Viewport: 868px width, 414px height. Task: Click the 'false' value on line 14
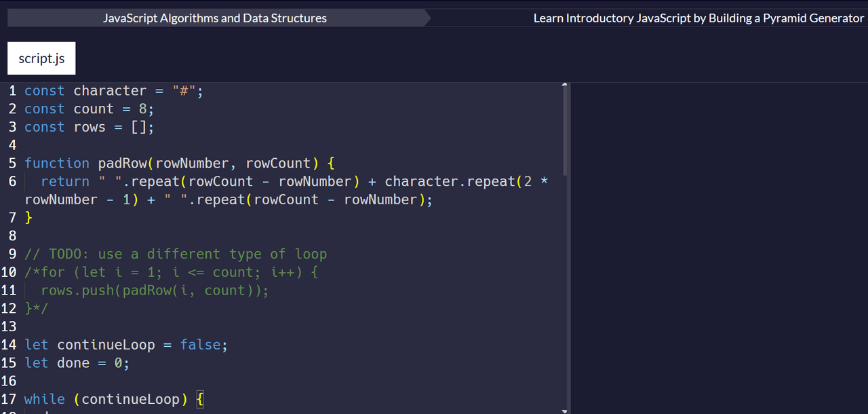pyautogui.click(x=200, y=345)
